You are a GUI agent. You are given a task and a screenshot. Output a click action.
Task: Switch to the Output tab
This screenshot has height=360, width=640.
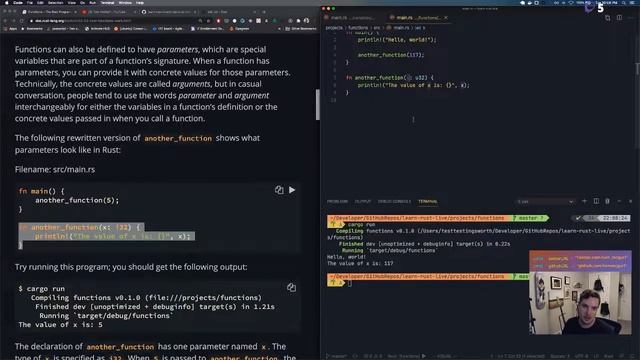[362, 202]
